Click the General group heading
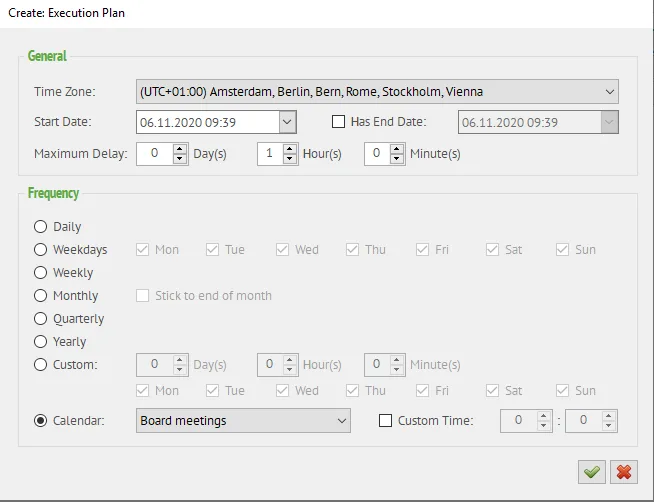 tap(47, 56)
